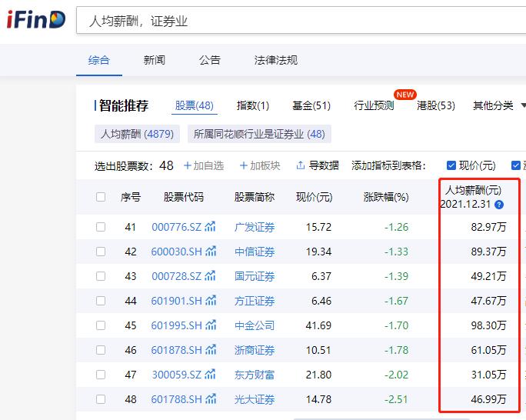Toggle the 现价(元) indicator checkbox
Viewport: 526px width, 420px height.
coord(451,165)
